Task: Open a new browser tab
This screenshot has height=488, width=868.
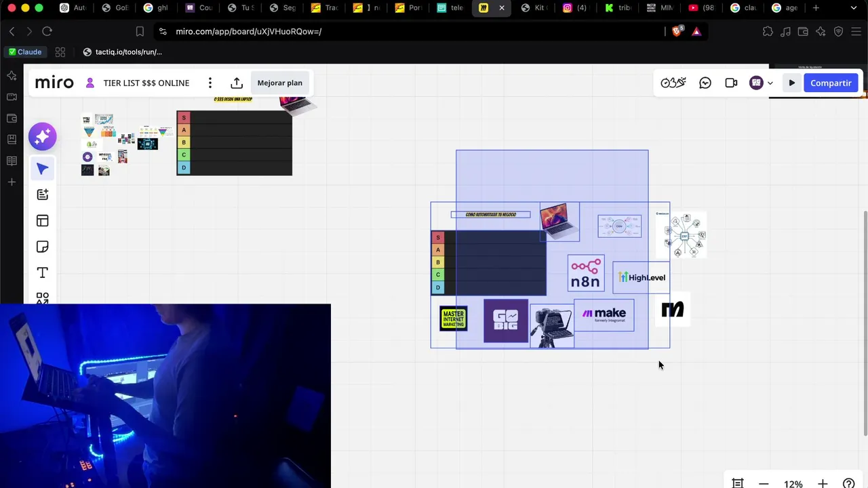Action: (x=816, y=8)
